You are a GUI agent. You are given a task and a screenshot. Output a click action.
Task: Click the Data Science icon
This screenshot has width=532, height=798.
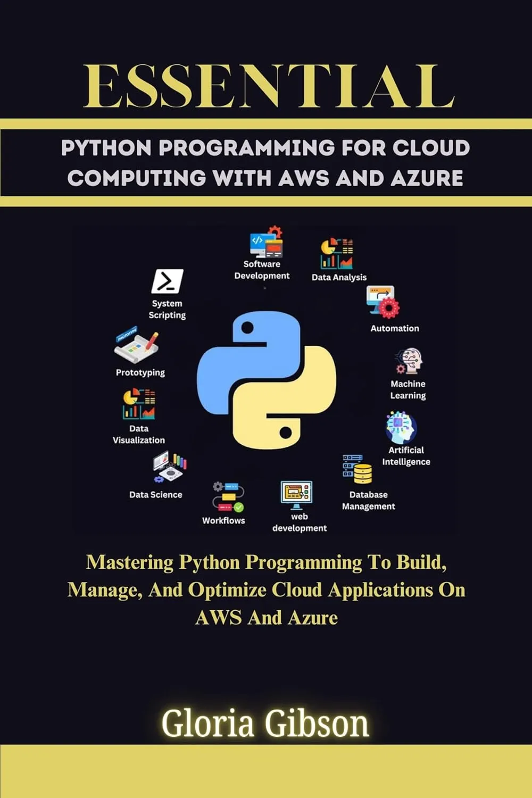point(169,467)
